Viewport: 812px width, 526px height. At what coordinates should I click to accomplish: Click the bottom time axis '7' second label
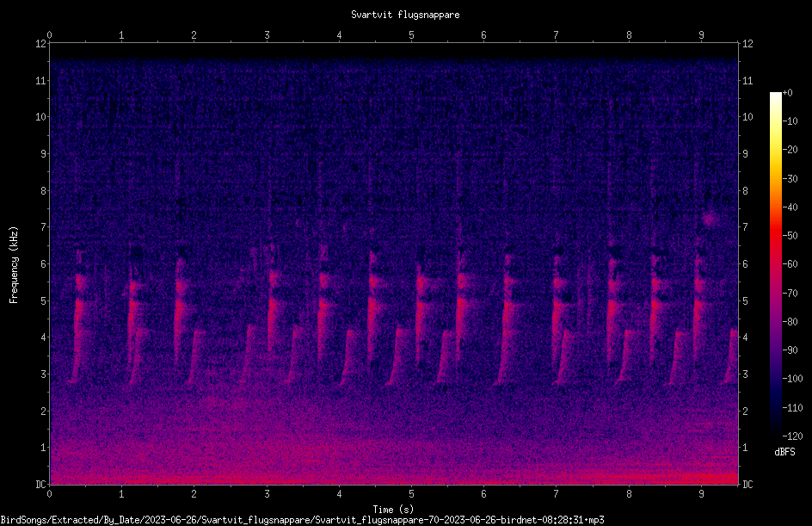[557, 494]
